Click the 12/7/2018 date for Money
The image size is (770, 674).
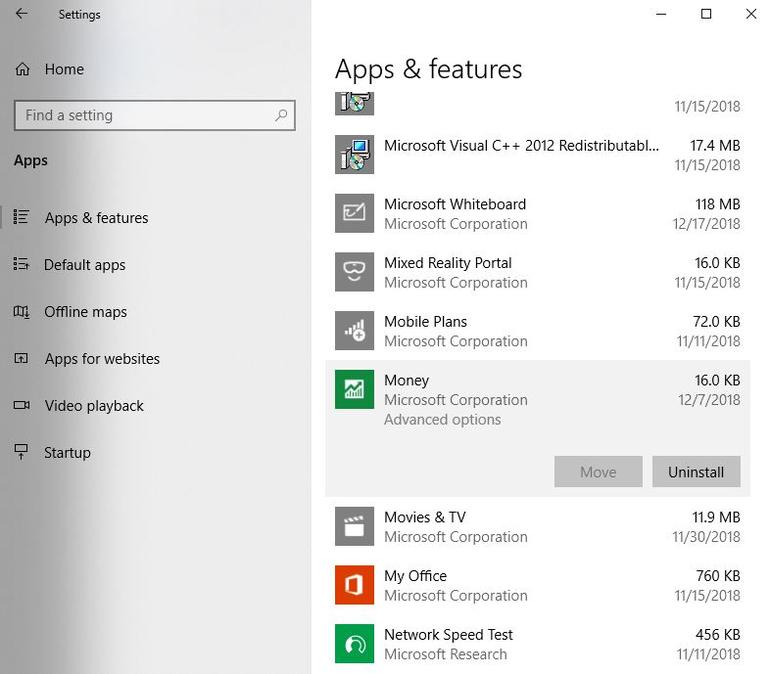[709, 400]
